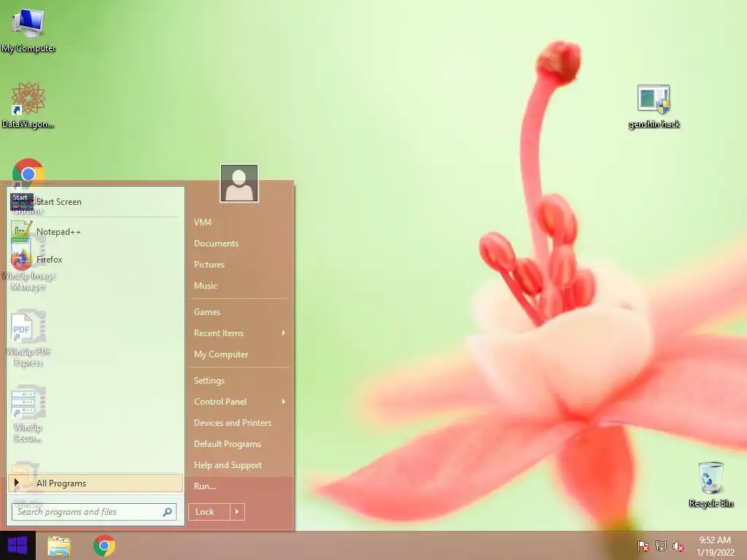
Task: Click the Action Center flag tray icon
Action: [x=643, y=546]
